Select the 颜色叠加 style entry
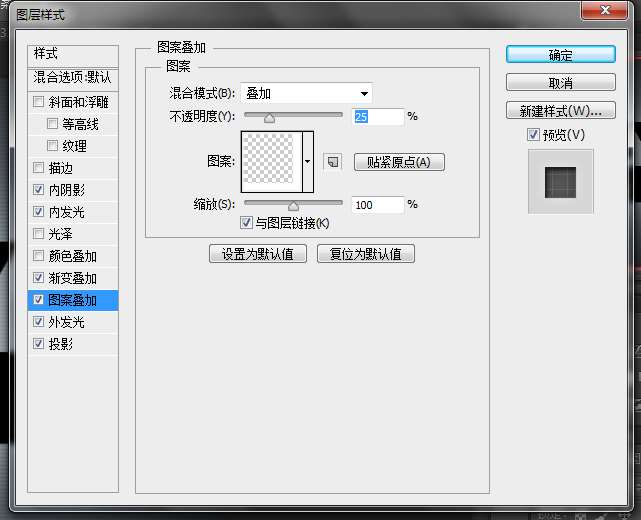This screenshot has width=641, height=520. (73, 256)
